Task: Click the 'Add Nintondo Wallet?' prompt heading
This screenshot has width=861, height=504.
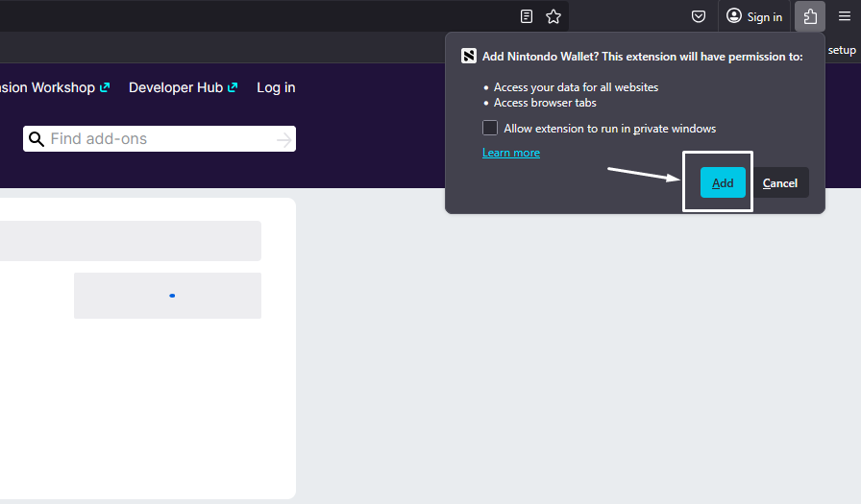Action: [x=643, y=57]
